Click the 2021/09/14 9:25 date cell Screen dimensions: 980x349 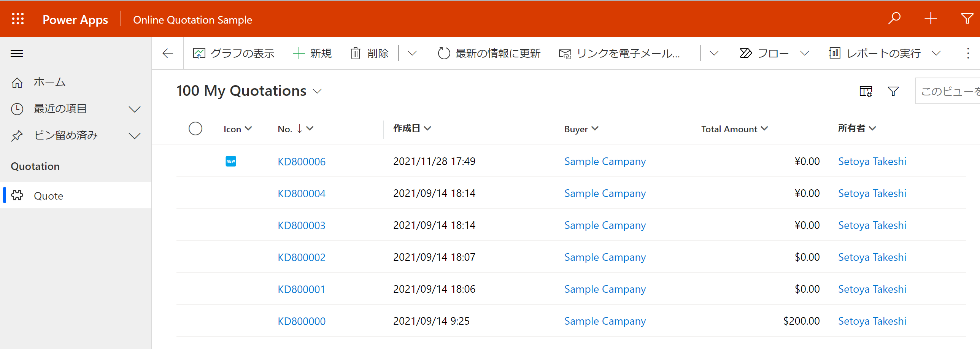point(431,321)
